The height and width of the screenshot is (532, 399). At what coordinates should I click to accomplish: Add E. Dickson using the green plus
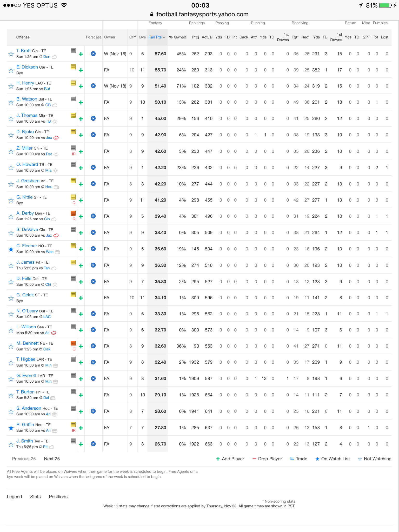coord(81,70)
